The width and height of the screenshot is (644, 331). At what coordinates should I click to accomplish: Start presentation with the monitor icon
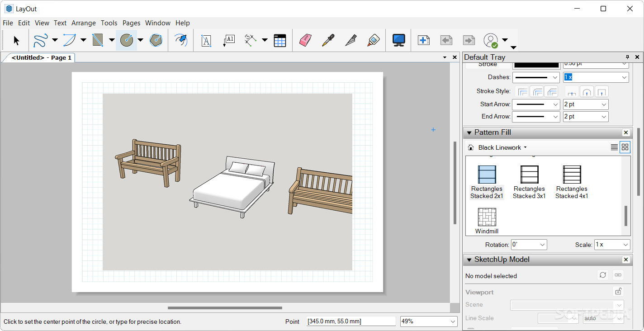398,41
